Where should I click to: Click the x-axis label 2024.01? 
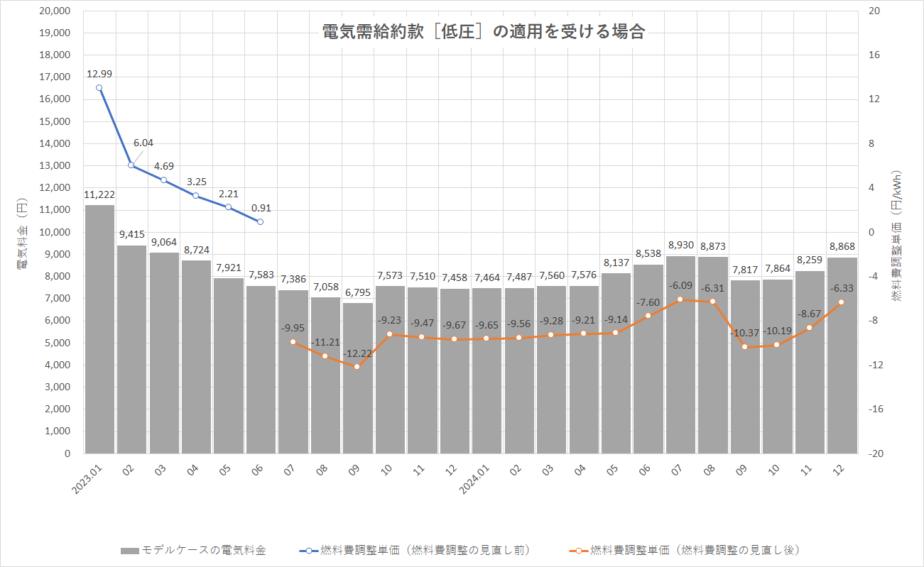(x=474, y=480)
